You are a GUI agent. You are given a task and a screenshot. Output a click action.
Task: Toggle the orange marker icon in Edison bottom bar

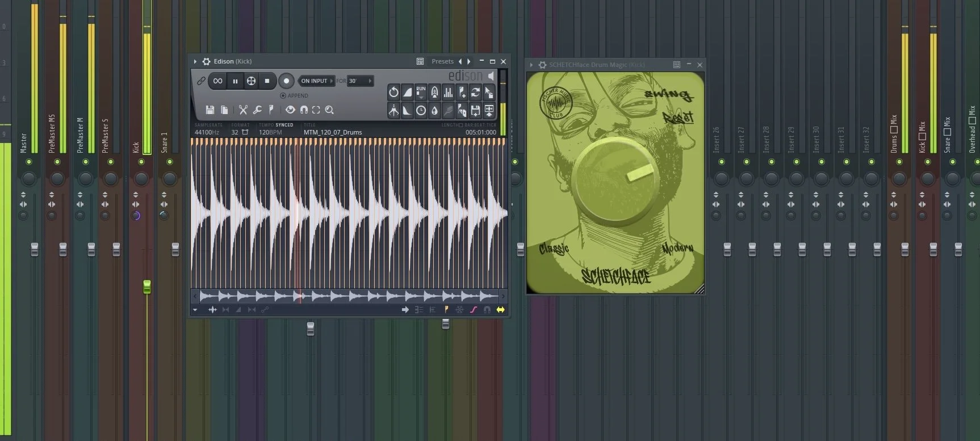[x=446, y=310]
